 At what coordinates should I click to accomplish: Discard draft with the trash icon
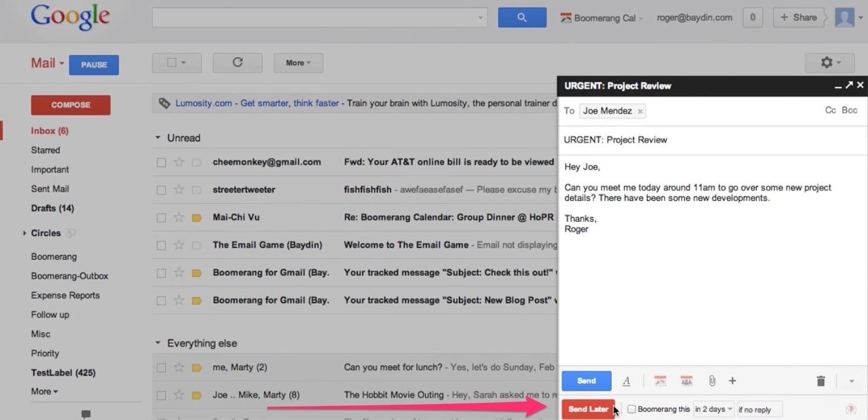821,381
